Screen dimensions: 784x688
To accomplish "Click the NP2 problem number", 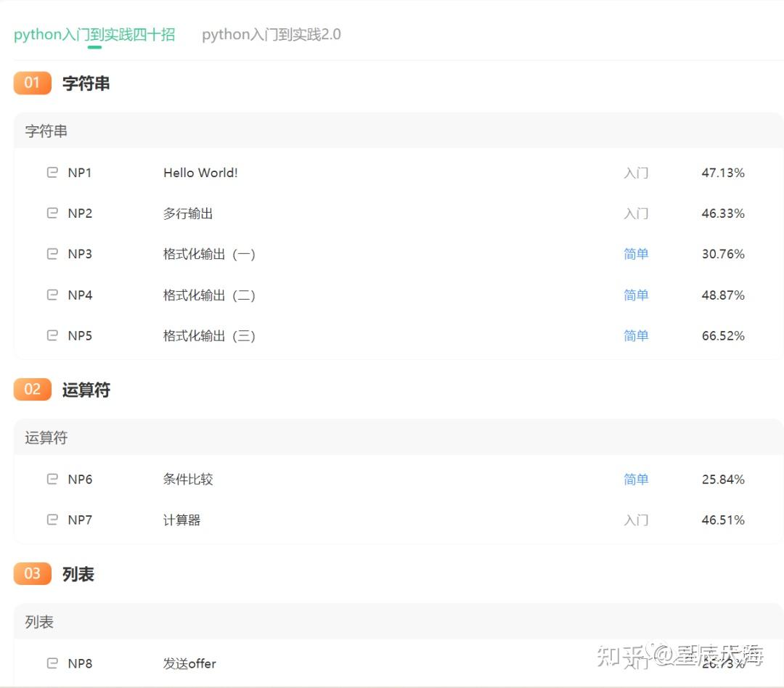I will coord(80,213).
